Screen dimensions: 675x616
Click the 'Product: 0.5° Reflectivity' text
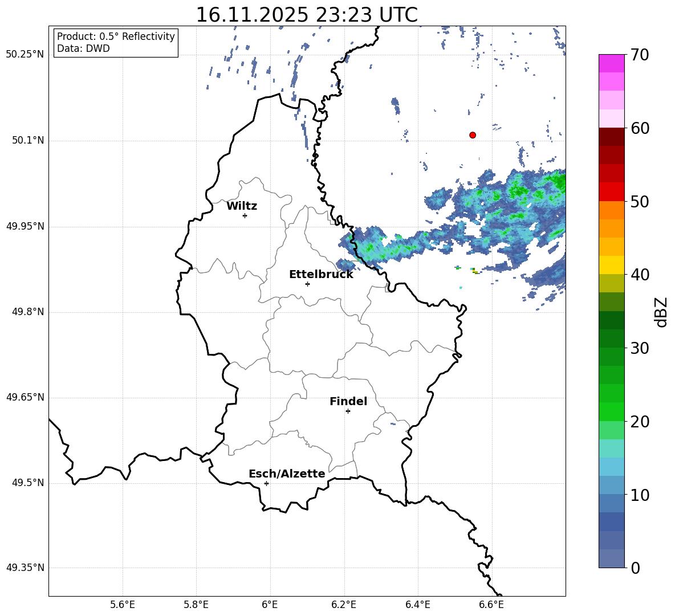coord(116,36)
